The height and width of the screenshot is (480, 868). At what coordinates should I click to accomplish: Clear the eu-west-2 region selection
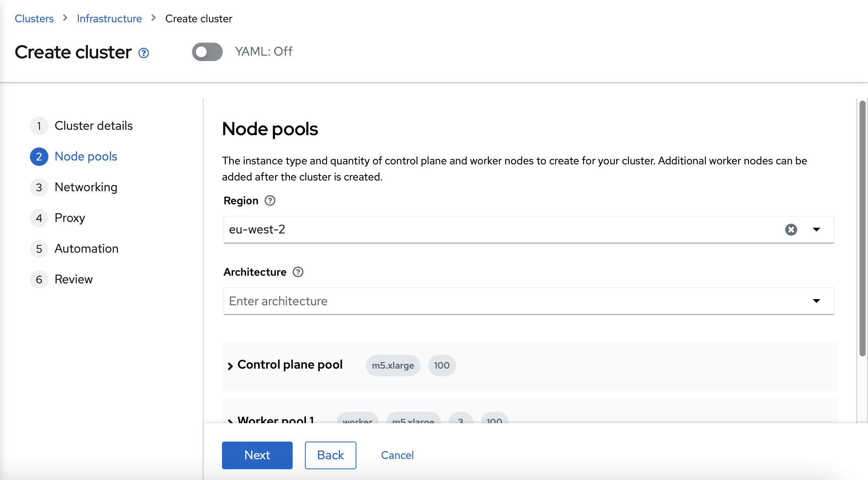click(x=791, y=230)
